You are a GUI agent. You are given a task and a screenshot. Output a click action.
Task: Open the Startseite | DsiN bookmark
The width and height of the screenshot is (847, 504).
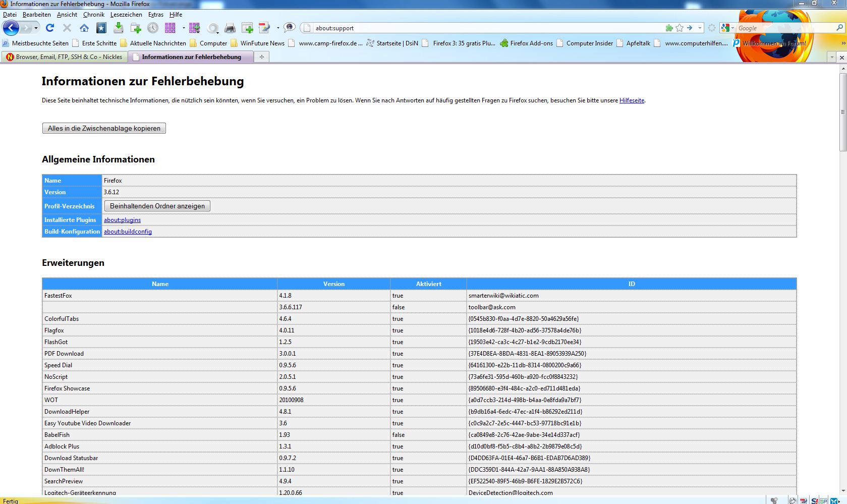(x=392, y=43)
